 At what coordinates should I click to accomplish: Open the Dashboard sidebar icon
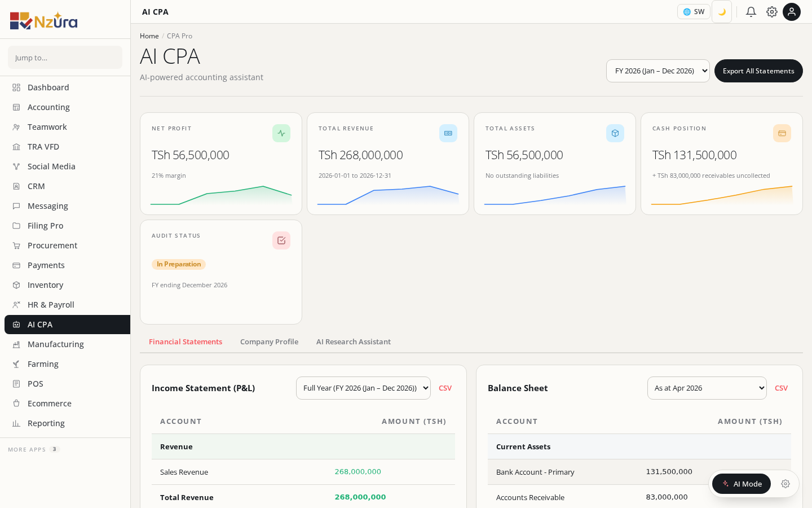tap(16, 87)
